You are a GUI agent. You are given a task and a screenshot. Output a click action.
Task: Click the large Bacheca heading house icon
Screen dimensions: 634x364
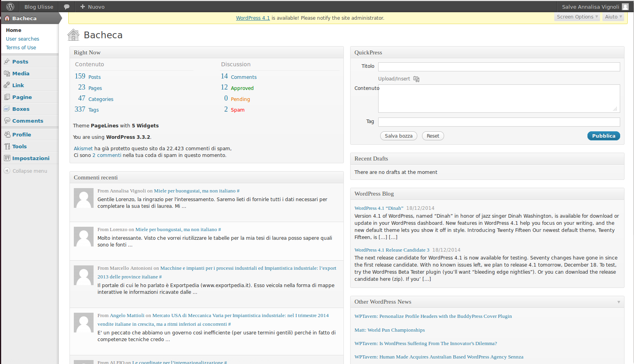click(73, 35)
